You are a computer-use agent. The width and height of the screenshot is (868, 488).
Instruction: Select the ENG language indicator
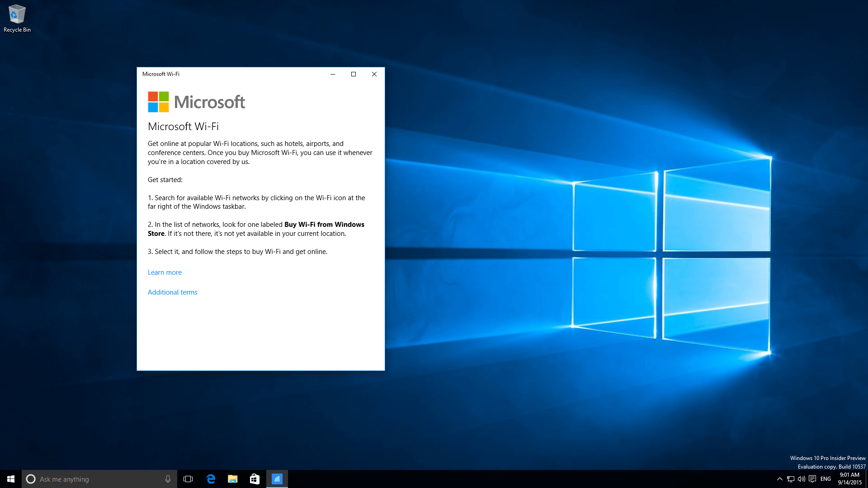(x=826, y=479)
